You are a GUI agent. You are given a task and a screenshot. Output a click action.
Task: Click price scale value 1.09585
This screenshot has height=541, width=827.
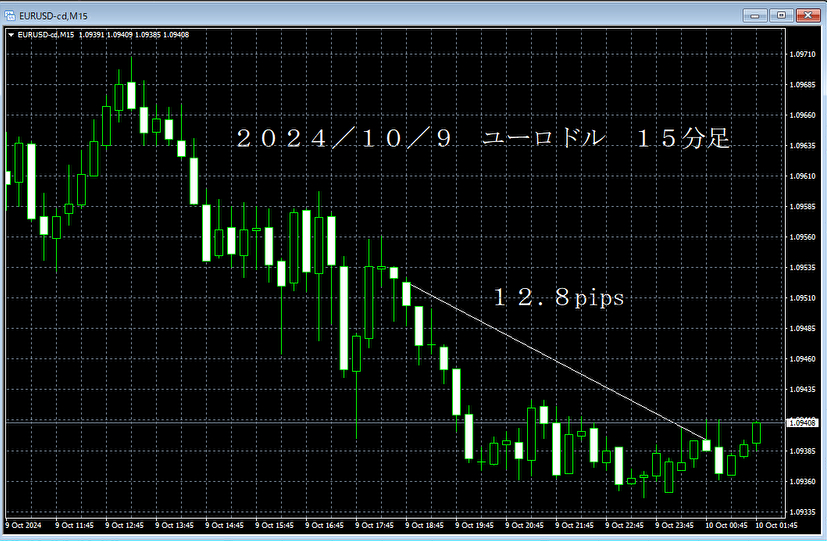click(802, 207)
